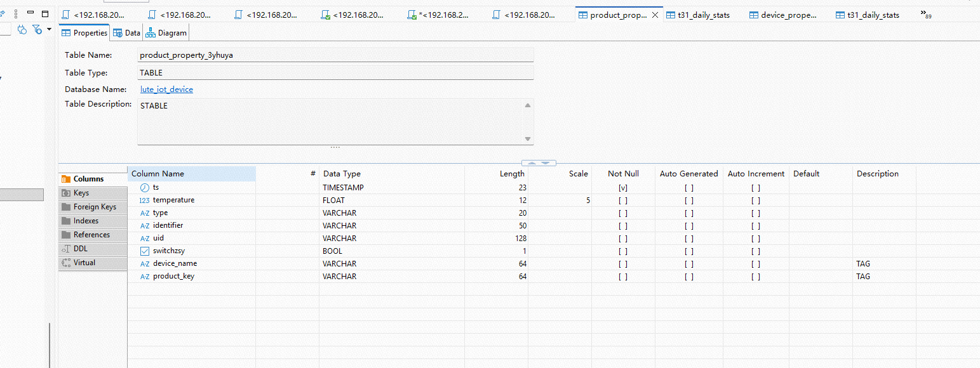This screenshot has height=368, width=980.
Task: Click the timestamp icon of ts column
Action: [144, 188]
